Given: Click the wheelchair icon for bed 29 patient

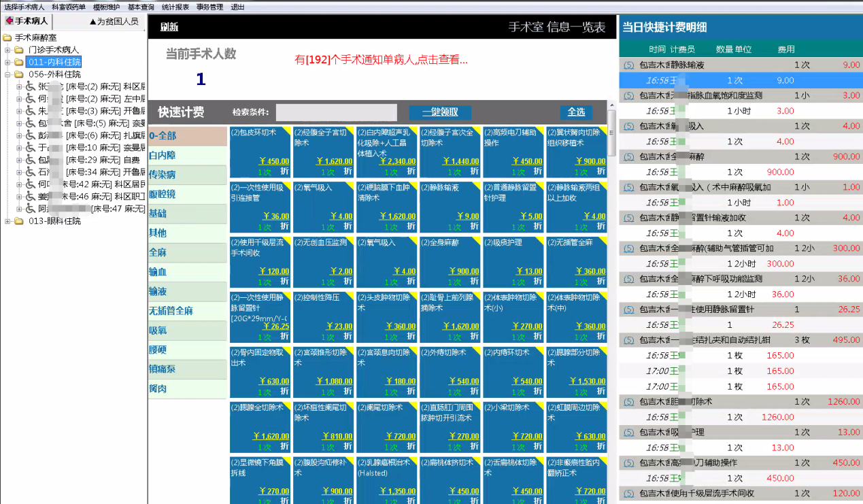Looking at the screenshot, I should 30,160.
